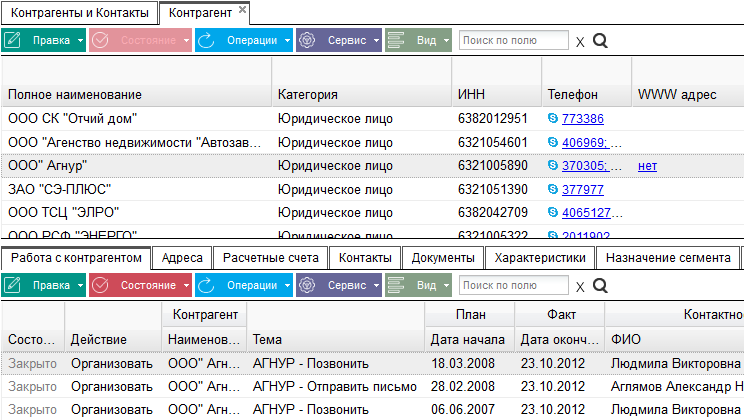Open the bottom Сервис dropdown arrow
Screen dimensions: 744x420
tap(376, 286)
